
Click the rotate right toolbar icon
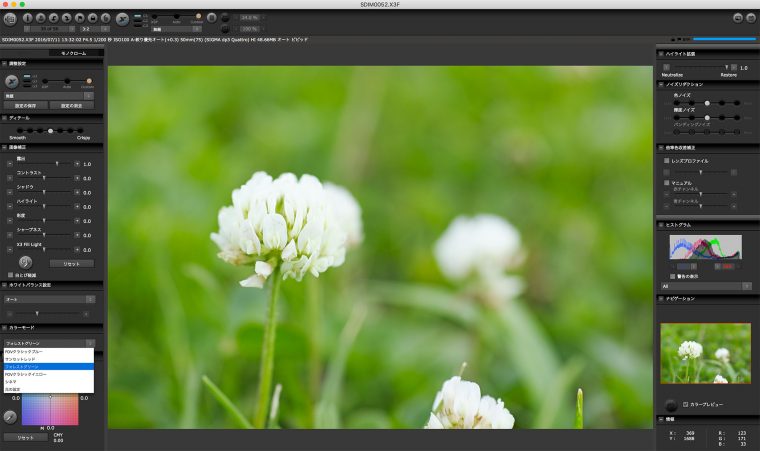pyautogui.click(x=67, y=18)
